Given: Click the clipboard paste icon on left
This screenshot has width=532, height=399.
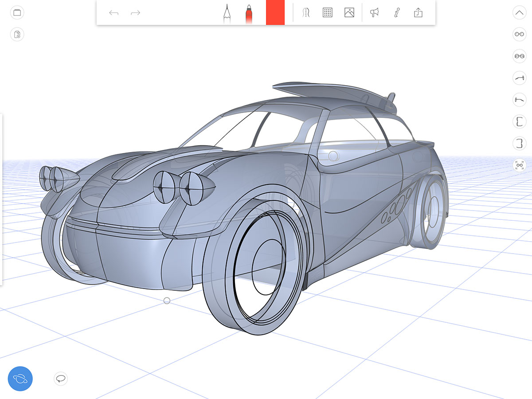Looking at the screenshot, I should 17,34.
